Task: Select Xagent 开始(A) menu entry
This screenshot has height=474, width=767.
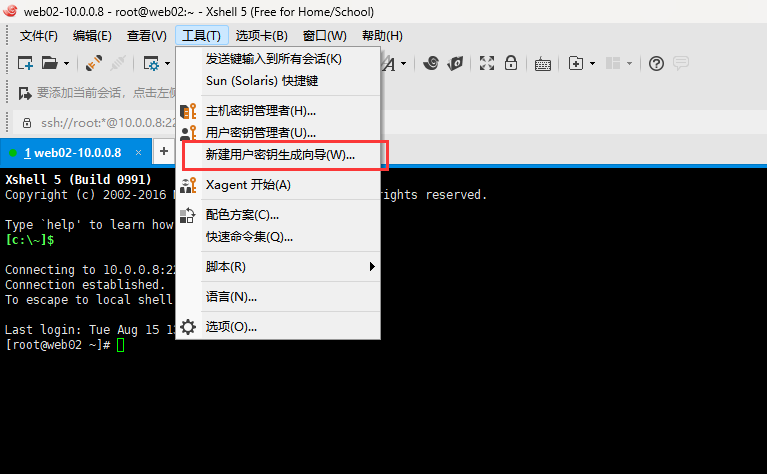Action: tap(278, 185)
